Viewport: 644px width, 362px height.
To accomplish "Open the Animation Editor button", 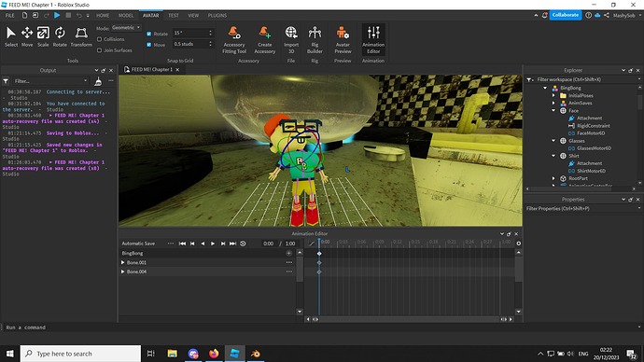I will pos(373,40).
